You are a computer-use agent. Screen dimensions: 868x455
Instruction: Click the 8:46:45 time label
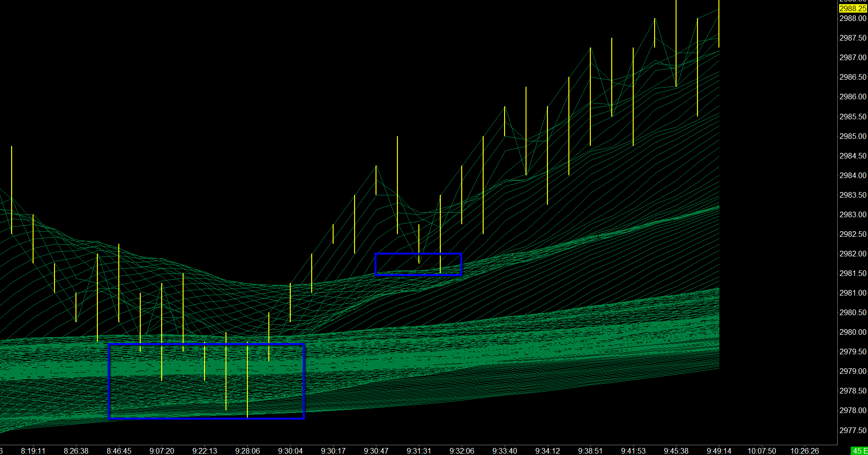pyautogui.click(x=119, y=451)
